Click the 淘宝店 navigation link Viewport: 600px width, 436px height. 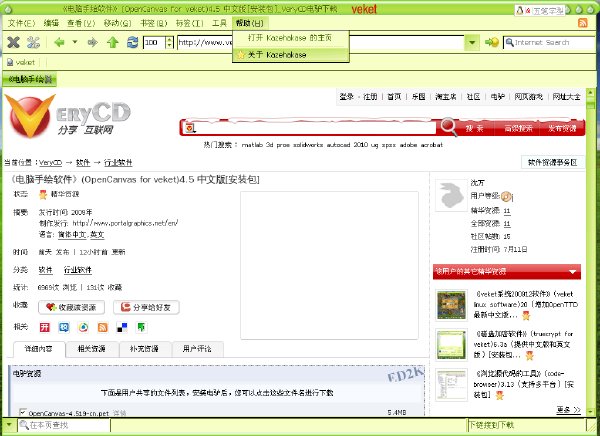click(445, 97)
